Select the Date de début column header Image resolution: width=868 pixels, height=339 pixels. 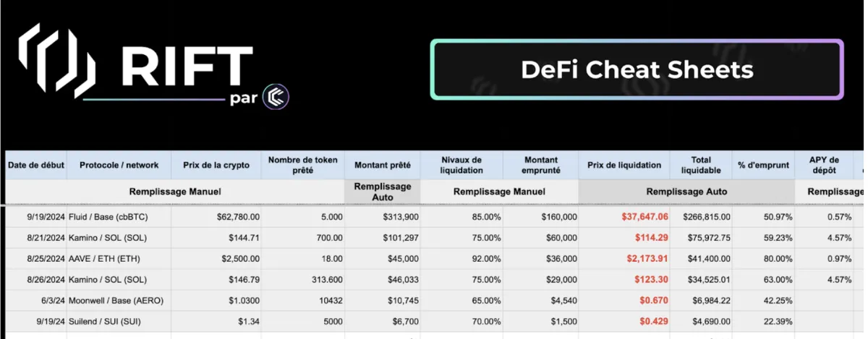pos(35,165)
